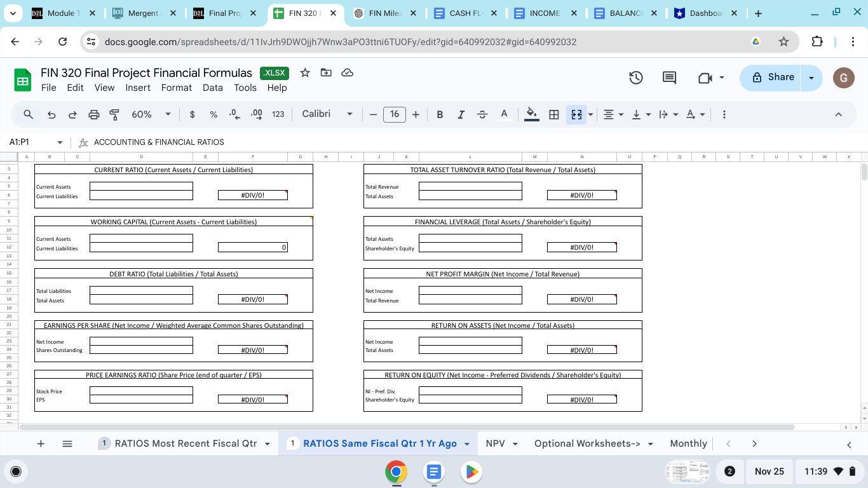Toggle bold formatting
Image resolution: width=868 pixels, height=488 pixels.
[x=440, y=114]
